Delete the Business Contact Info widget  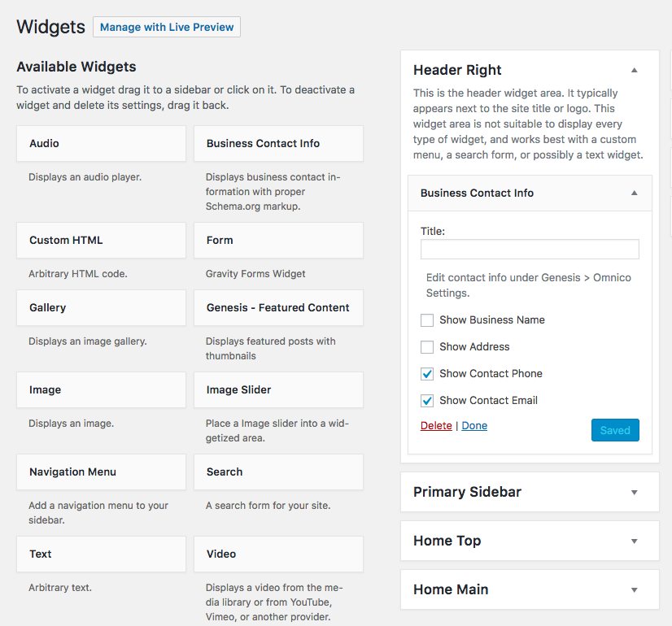[436, 426]
